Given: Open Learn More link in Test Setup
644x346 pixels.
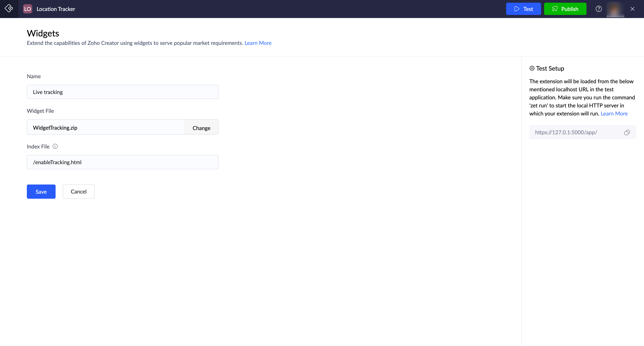Looking at the screenshot, I should 614,114.
